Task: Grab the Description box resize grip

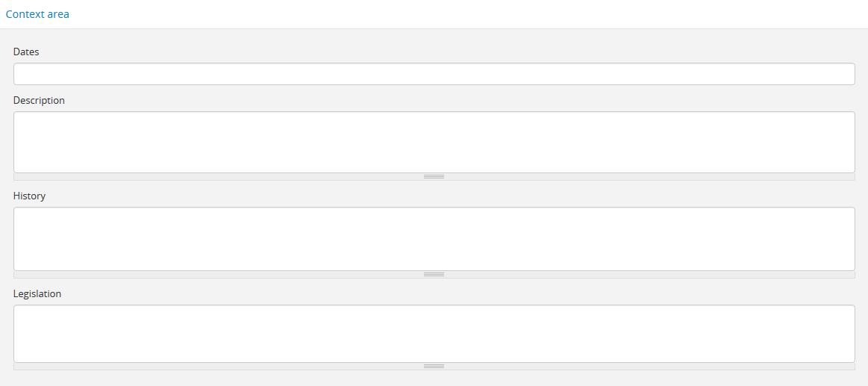Action: coord(434,177)
